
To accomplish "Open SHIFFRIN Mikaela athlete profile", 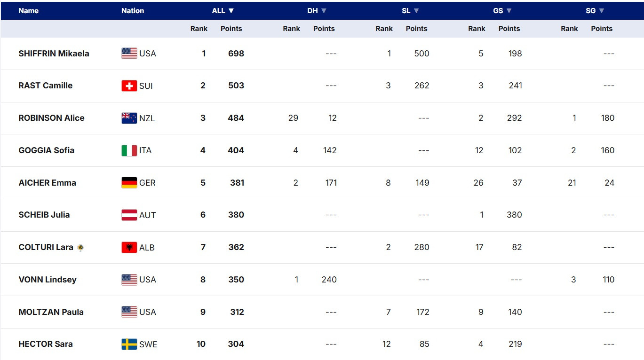I will (54, 54).
